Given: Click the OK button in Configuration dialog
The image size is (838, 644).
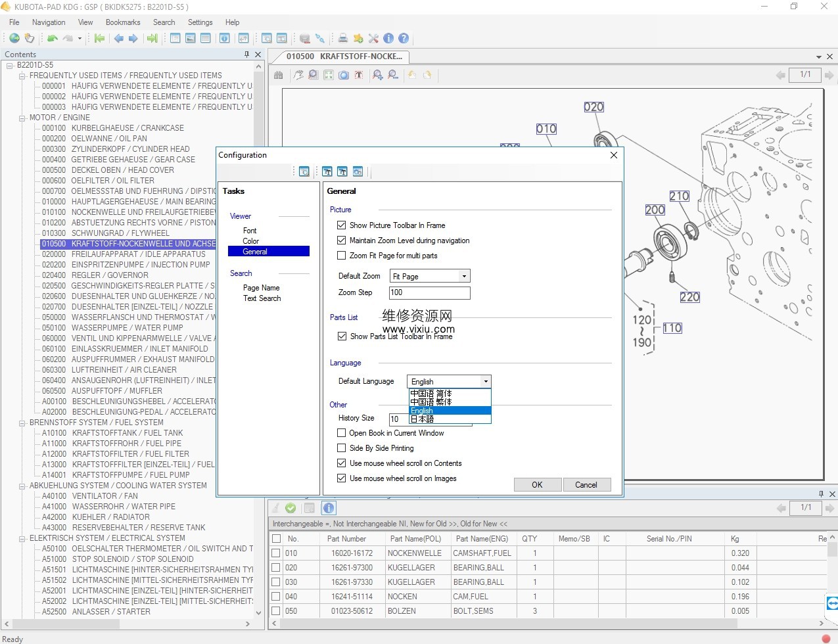Looking at the screenshot, I should [x=537, y=484].
